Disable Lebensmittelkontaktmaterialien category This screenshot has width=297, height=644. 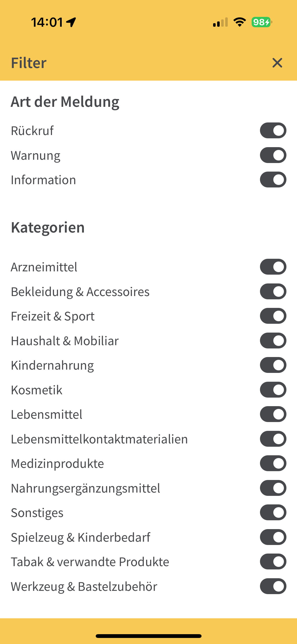(x=273, y=439)
